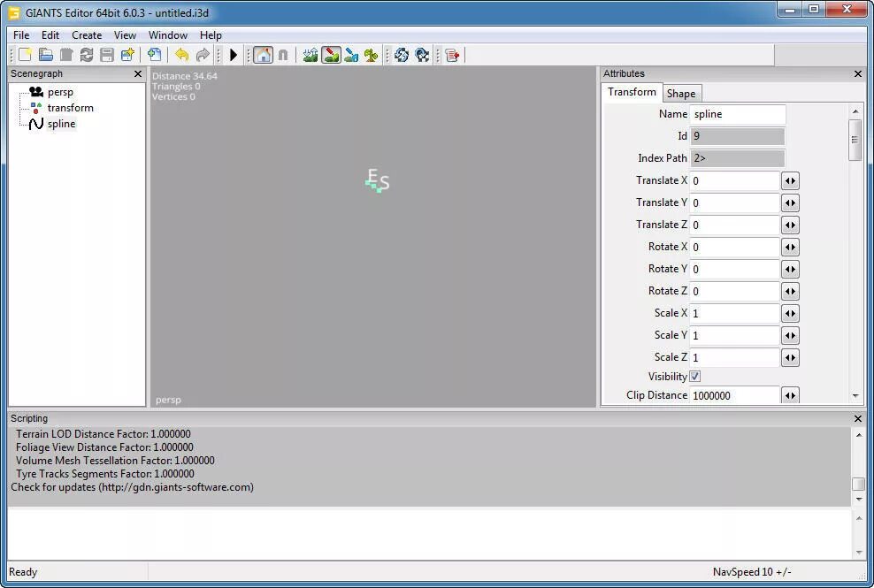Switch to the Transform tab
This screenshot has height=588, width=874.
632,93
